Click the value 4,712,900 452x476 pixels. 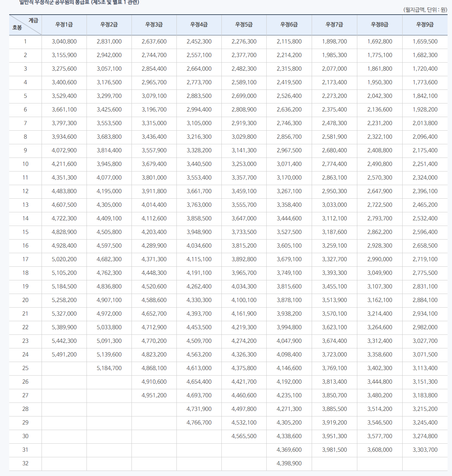tap(154, 327)
